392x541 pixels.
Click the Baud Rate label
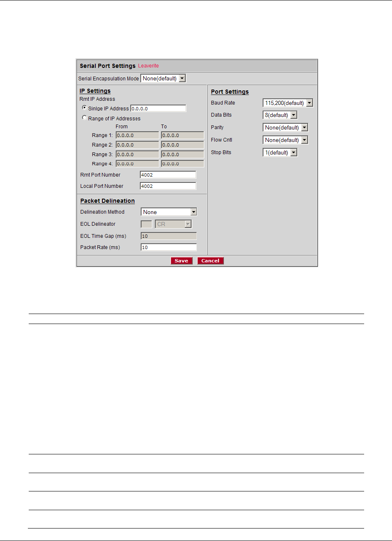point(223,103)
